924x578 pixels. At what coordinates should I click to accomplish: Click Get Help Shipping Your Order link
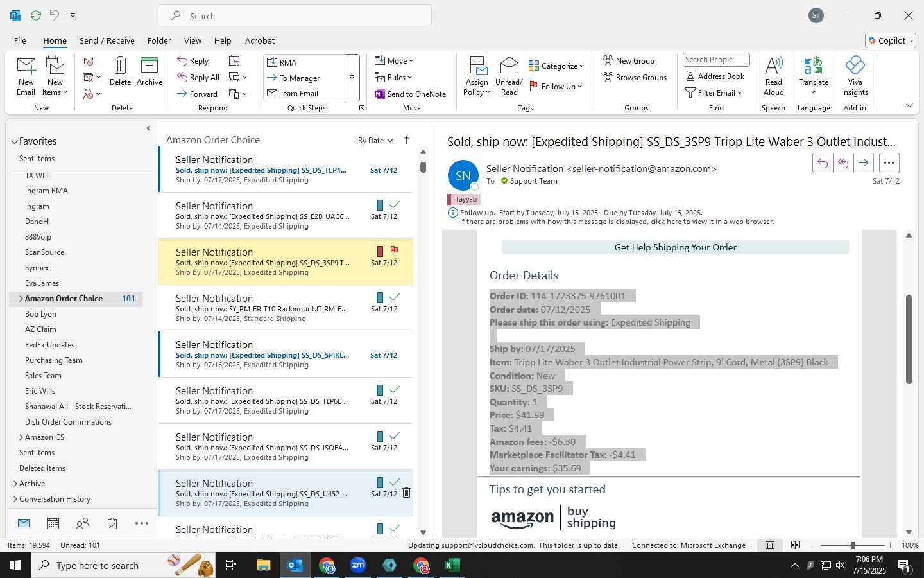[675, 247]
